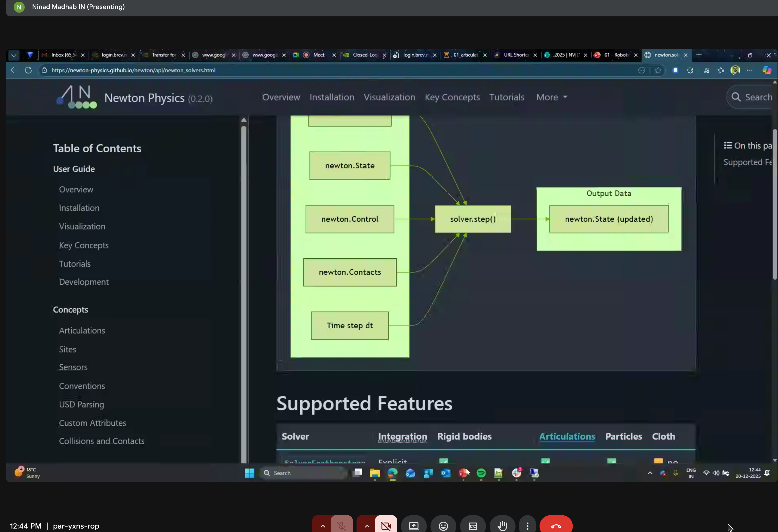Reload the page with the refresh icon
Viewport: 778px width, 532px height.
(x=28, y=70)
